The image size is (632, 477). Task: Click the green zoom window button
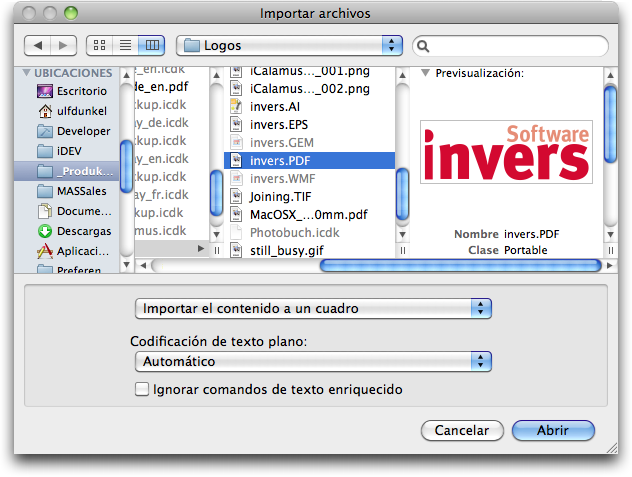tap(71, 13)
